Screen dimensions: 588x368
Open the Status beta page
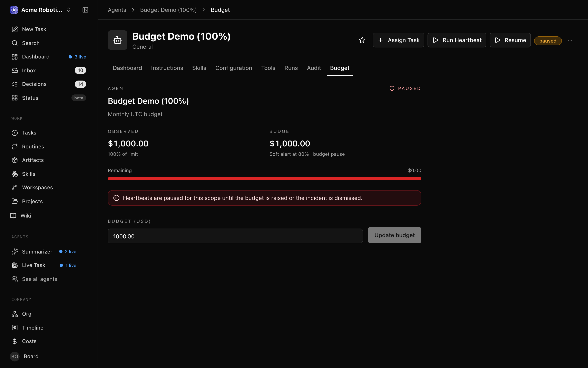[x=49, y=98]
